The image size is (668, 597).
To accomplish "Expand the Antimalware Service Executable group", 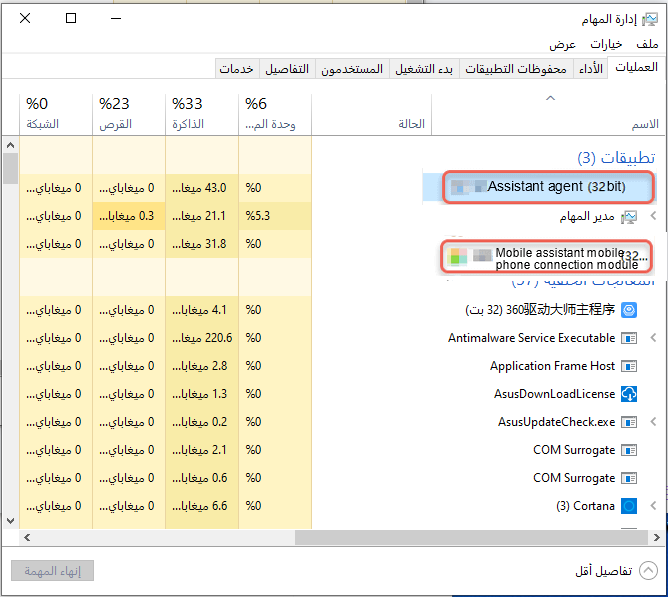I will pos(654,338).
